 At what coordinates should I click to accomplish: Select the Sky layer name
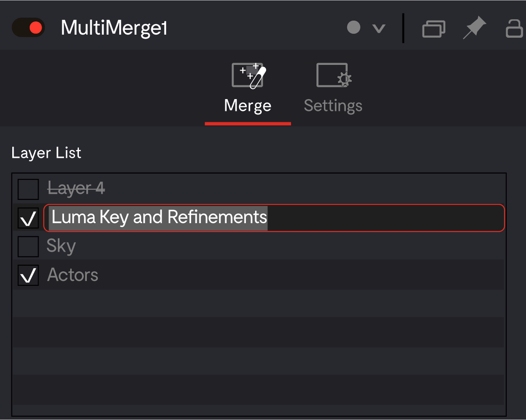coord(60,246)
